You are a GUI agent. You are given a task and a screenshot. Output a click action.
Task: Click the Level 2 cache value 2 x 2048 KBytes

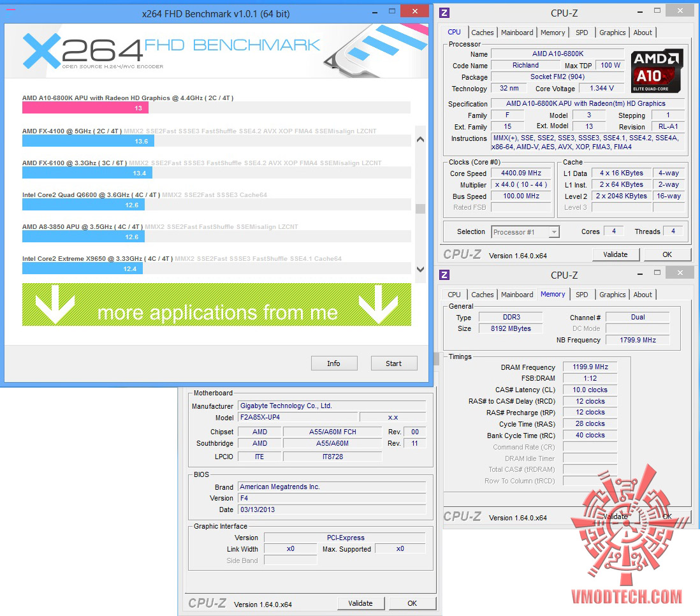(621, 196)
